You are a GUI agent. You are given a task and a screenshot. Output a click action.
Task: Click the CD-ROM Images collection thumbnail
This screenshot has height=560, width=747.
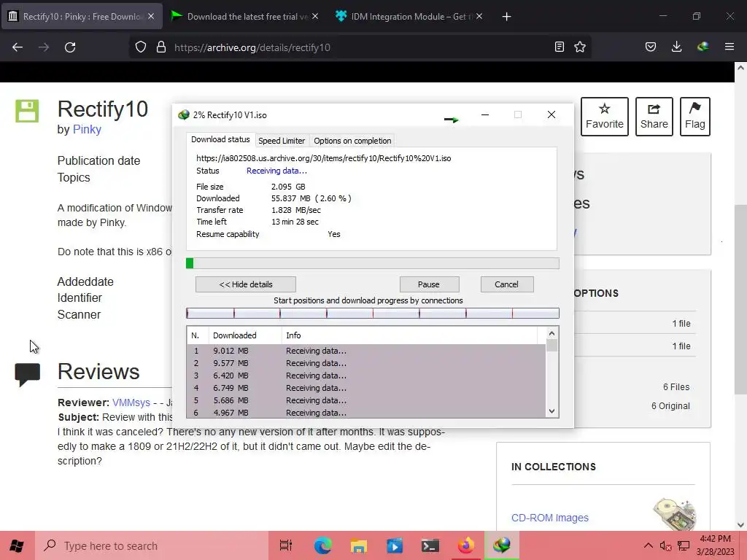(674, 514)
